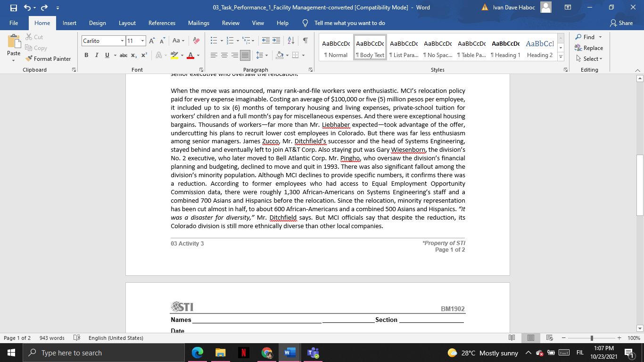Align the text to the right
The width and height of the screenshot is (644, 362).
click(235, 55)
